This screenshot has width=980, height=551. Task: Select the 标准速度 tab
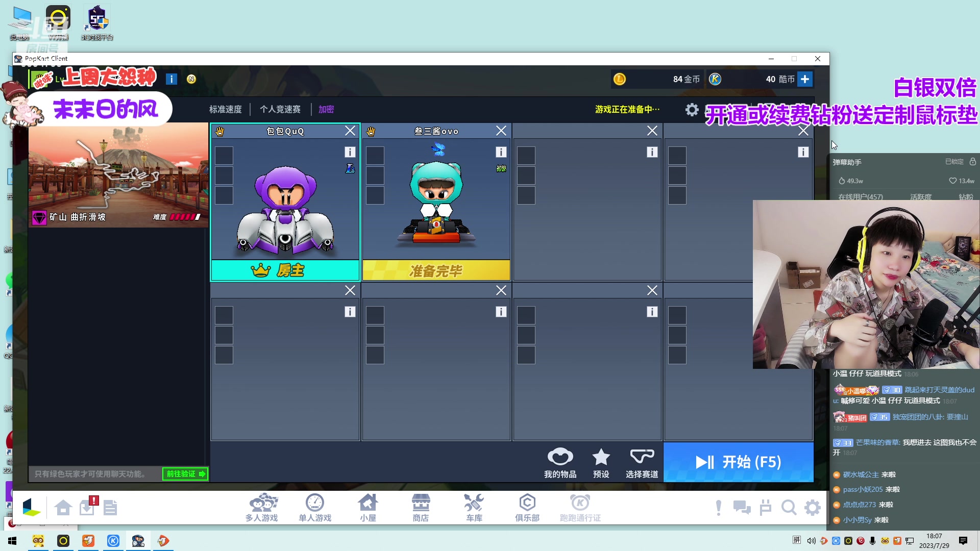tap(226, 109)
